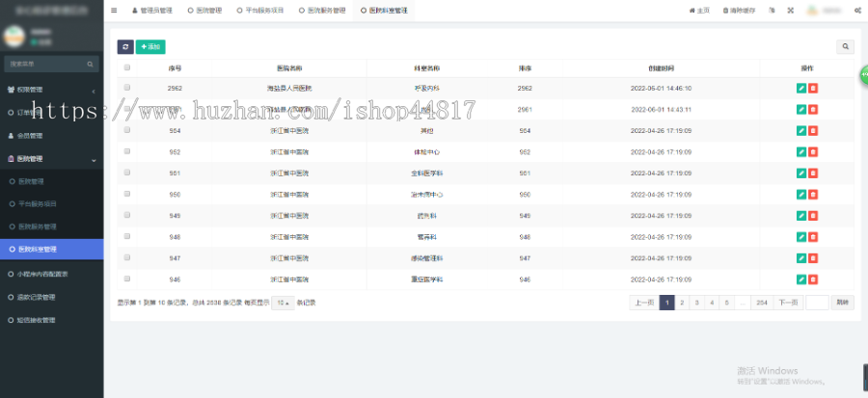The width and height of the screenshot is (868, 398).
Task: Go to the 主页 home link
Action: point(699,10)
